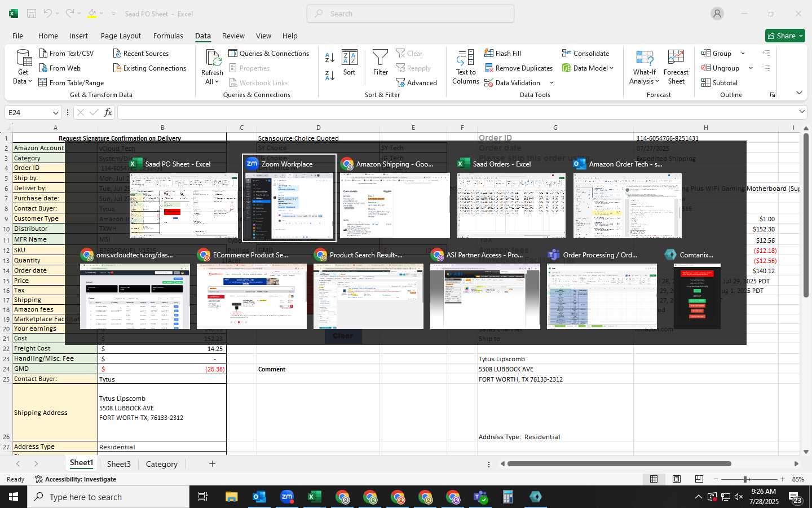
Task: Click From Web import icon
Action: coord(43,68)
